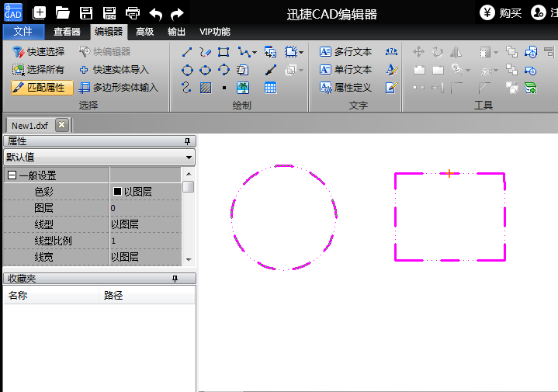Save the drawing with floppy icon

[x=86, y=13]
